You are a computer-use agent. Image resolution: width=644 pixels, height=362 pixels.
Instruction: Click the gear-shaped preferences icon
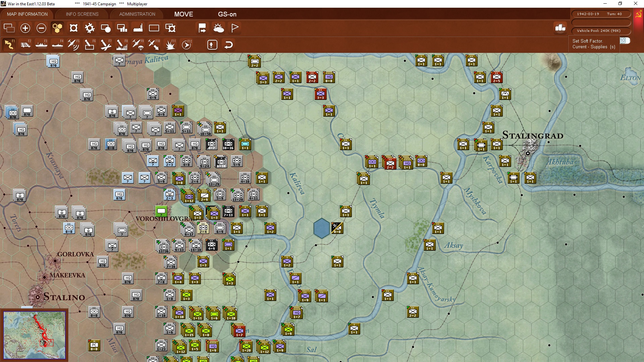pos(90,28)
